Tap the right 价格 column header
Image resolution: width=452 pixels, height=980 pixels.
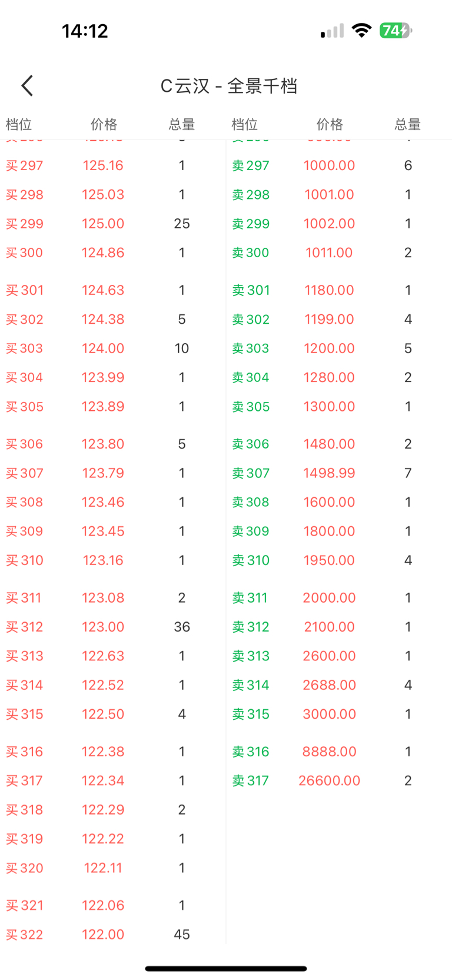pos(329,124)
